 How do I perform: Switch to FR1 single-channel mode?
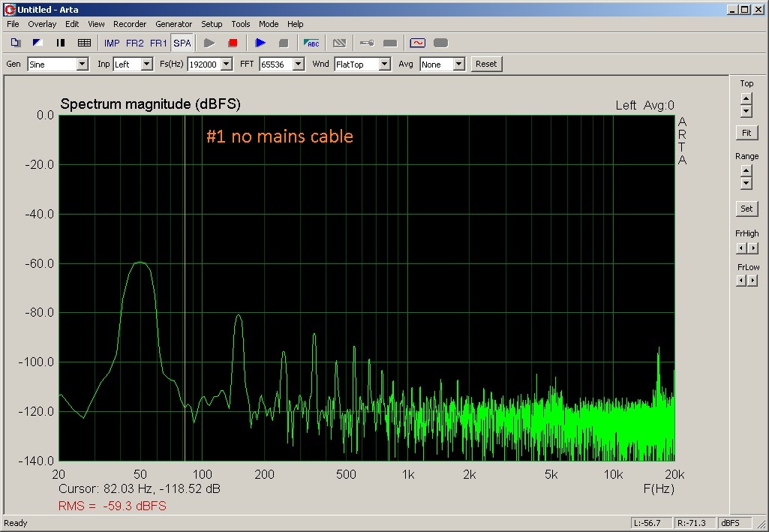click(158, 44)
